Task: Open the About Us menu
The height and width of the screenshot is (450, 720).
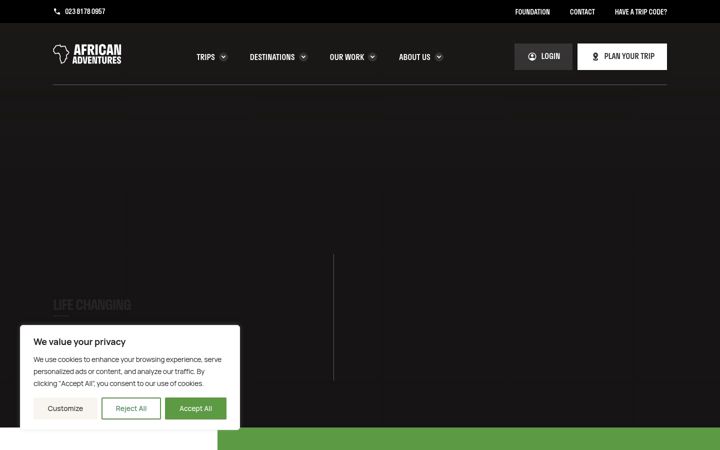Action: click(415, 57)
